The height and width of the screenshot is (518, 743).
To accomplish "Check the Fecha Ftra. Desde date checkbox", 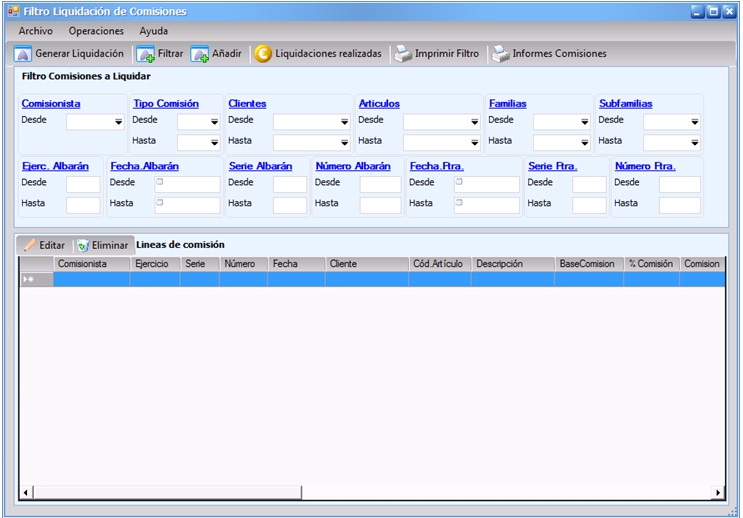I will (459, 183).
